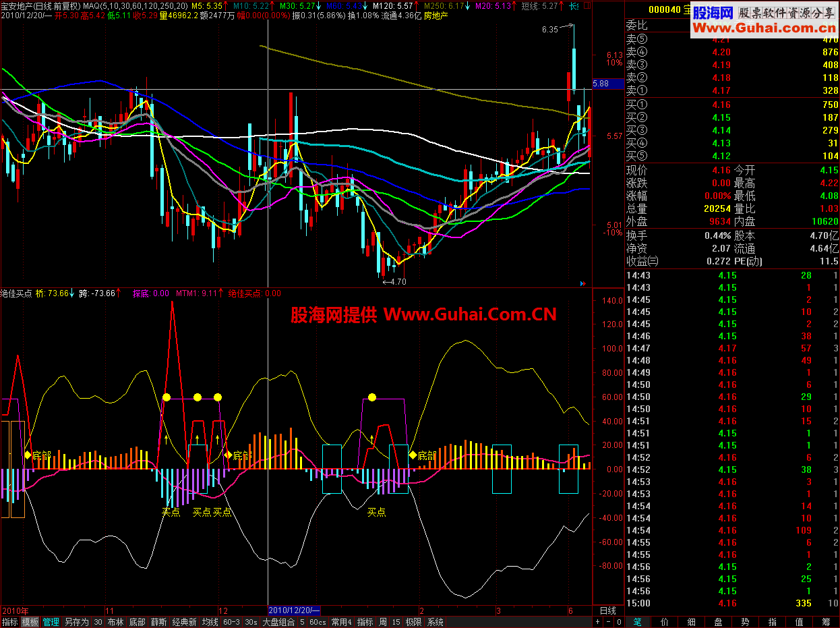Select the 另存为 option in bottom bar
Screen dimensions: 840x628
76,622
